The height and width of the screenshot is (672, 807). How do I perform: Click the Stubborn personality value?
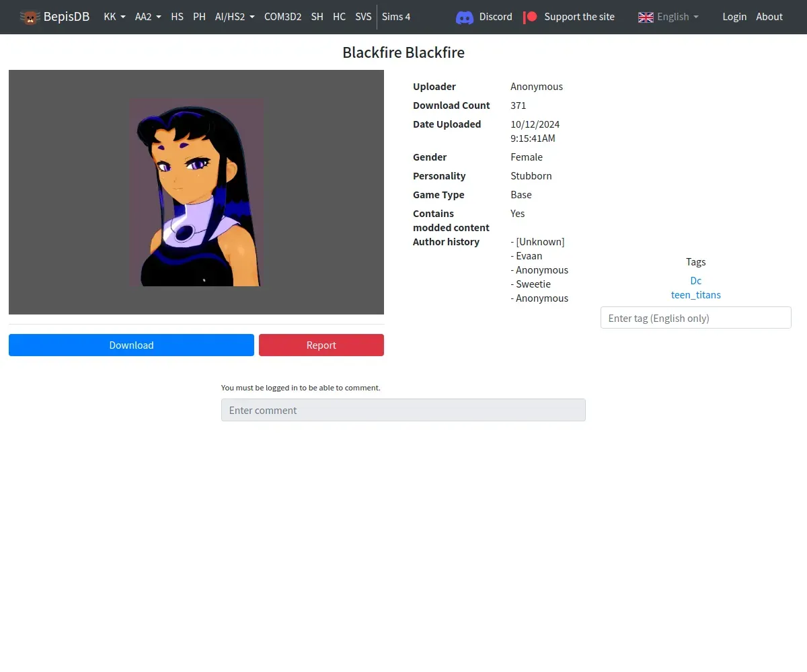tap(531, 176)
